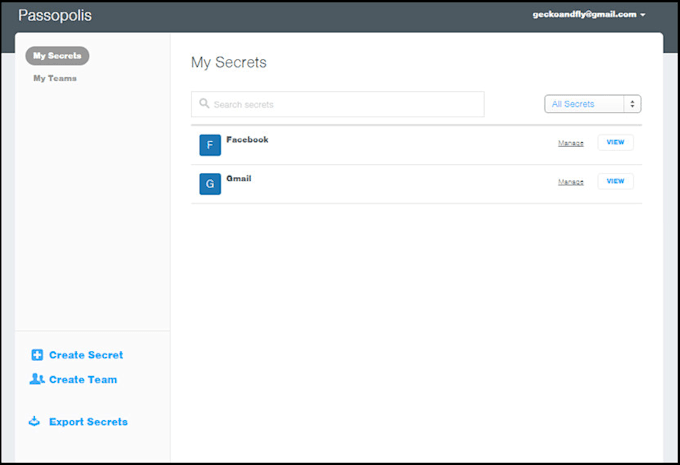Screen dimensions: 680x465
Task: Click the All Secrets dropdown arrows
Action: 632,104
